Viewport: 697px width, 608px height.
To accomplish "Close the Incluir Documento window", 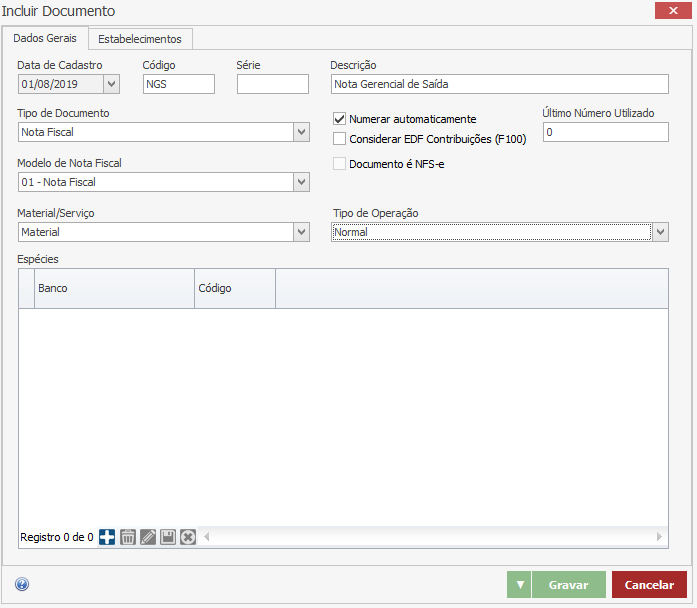I will (668, 11).
